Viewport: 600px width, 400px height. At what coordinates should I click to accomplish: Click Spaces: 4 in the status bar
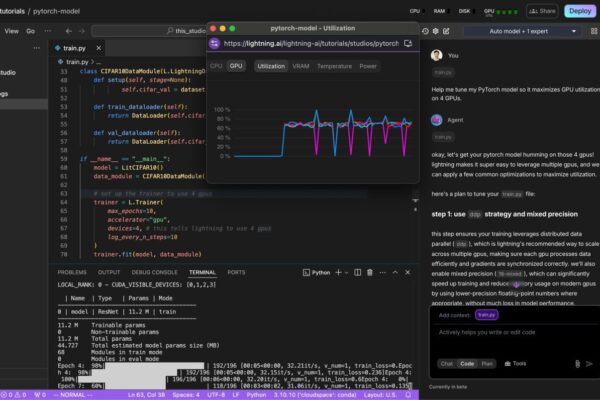point(186,395)
